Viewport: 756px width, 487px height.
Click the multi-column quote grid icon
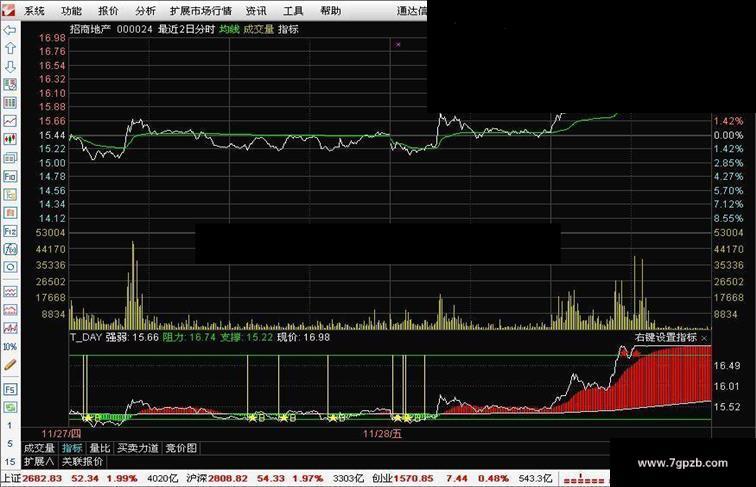point(10,103)
